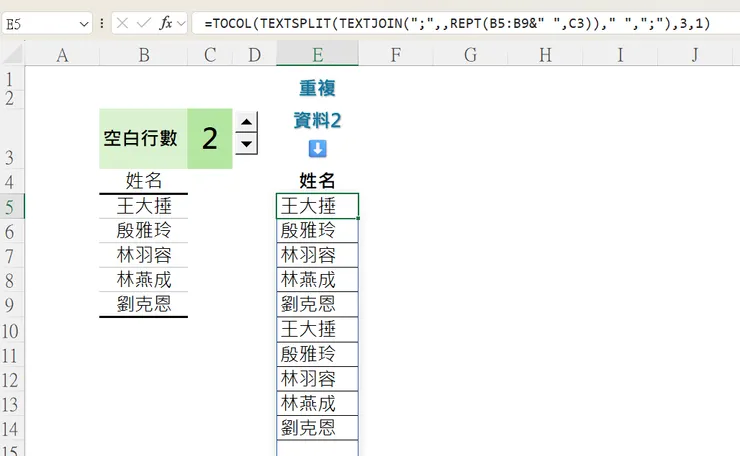740x456 pixels.
Task: Click the 空白行數 label cell
Action: pos(143,138)
